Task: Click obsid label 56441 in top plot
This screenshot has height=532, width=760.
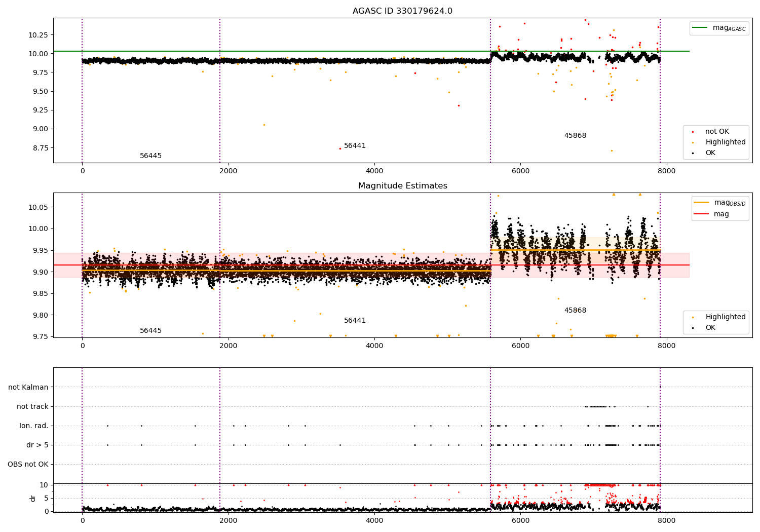Action: click(x=355, y=146)
